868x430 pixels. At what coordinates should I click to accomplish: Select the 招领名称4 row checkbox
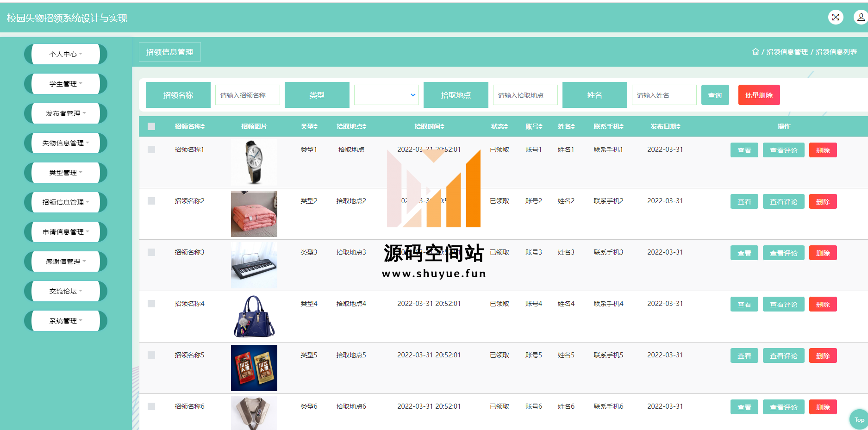pos(151,304)
